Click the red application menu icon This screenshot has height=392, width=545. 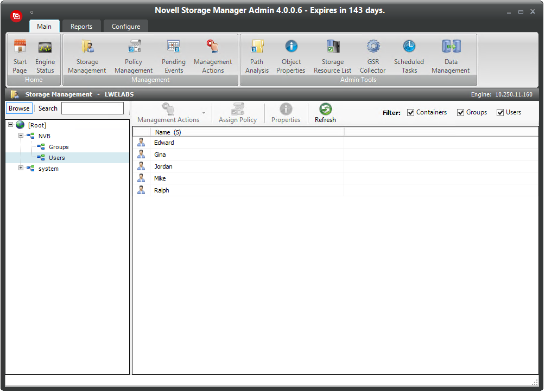click(16, 16)
